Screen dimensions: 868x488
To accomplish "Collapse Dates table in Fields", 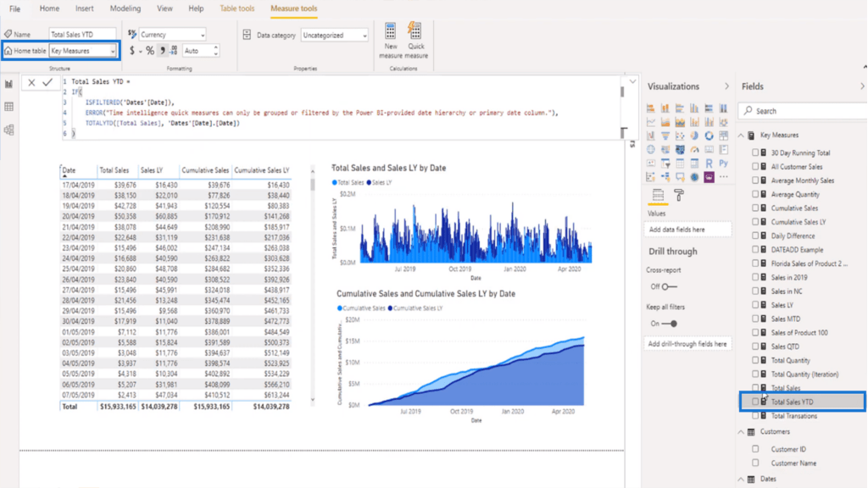I will pos(741,480).
